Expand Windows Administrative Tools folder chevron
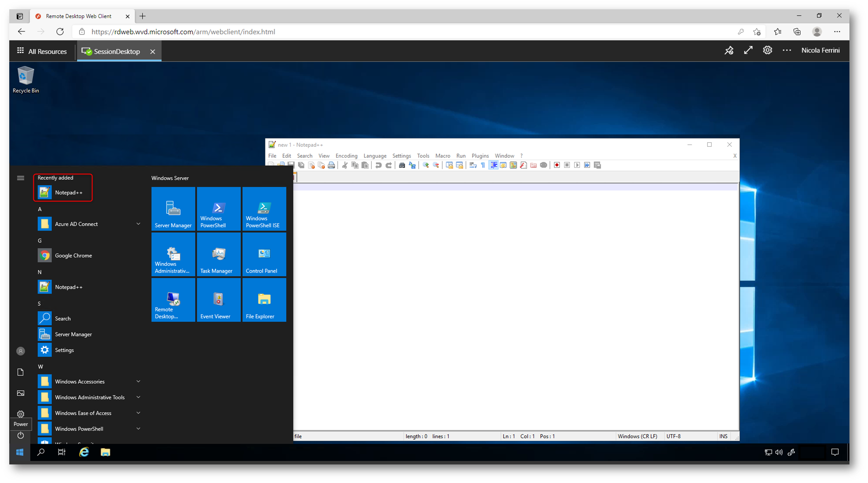This screenshot has width=868, height=483. tap(138, 397)
